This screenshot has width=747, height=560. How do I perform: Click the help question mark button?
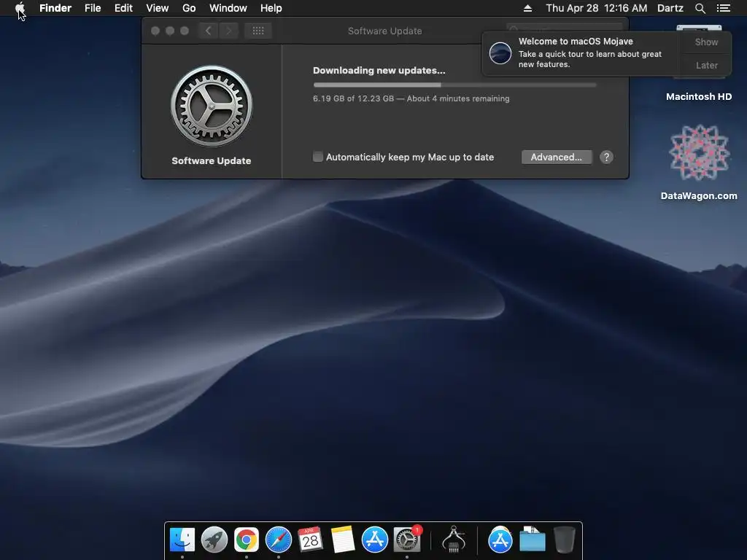click(606, 157)
